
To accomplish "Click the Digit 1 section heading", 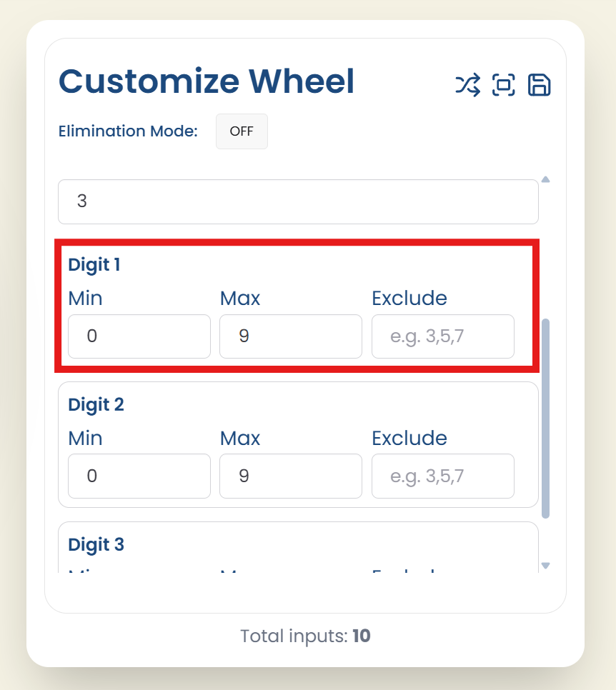I will click(x=94, y=264).
